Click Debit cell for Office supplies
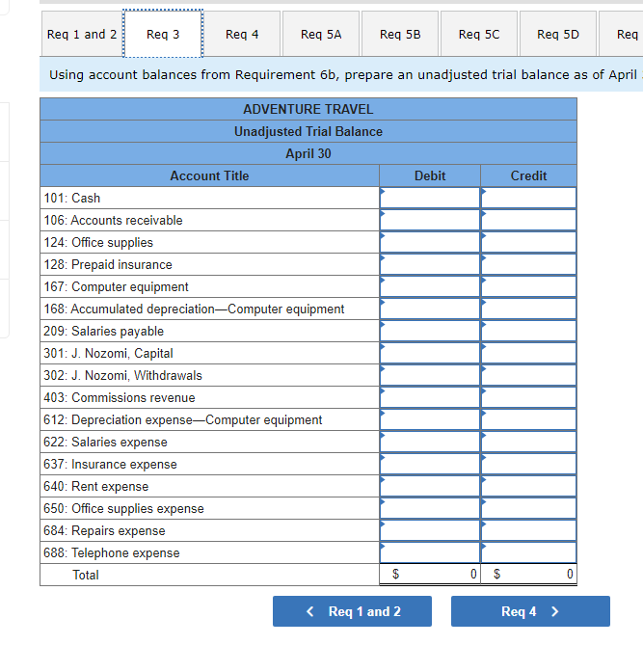This screenshot has width=643, height=672. (x=430, y=243)
